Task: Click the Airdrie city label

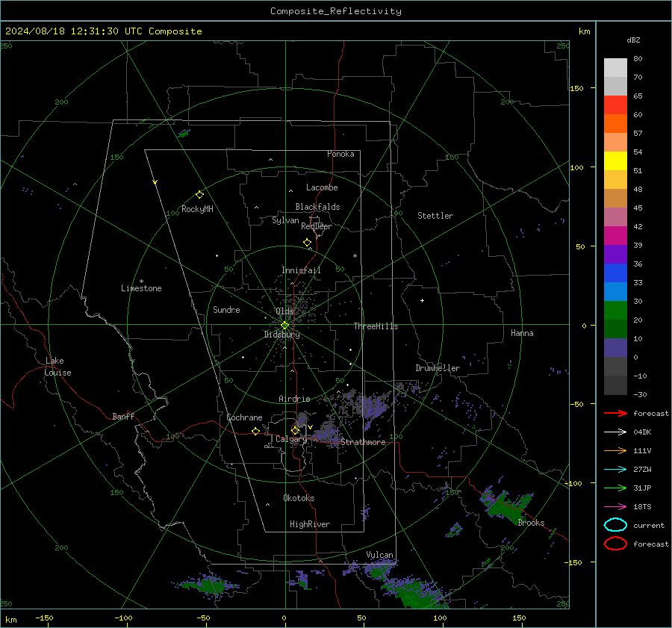Action: [x=294, y=399]
